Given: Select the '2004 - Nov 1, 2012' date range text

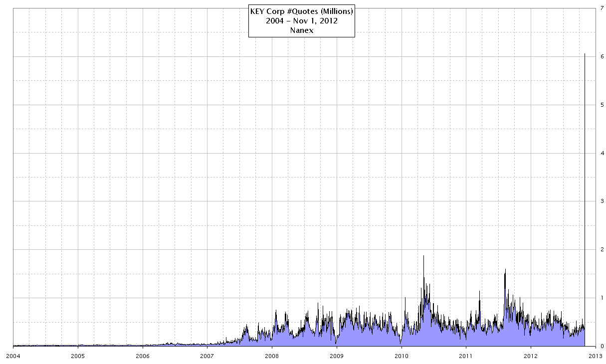Looking at the screenshot, I should tap(301, 21).
